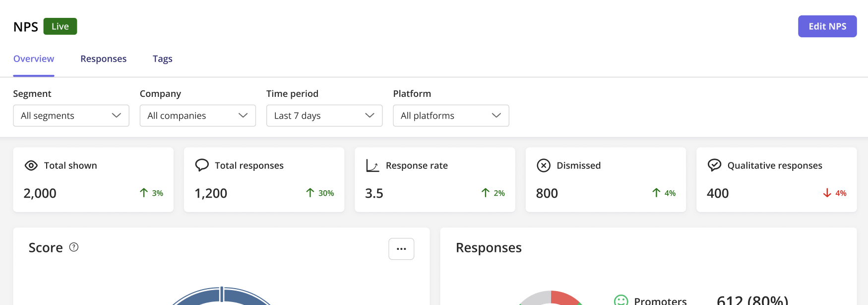Click the Time period filter label
Image resolution: width=868 pixels, height=305 pixels.
(x=292, y=93)
